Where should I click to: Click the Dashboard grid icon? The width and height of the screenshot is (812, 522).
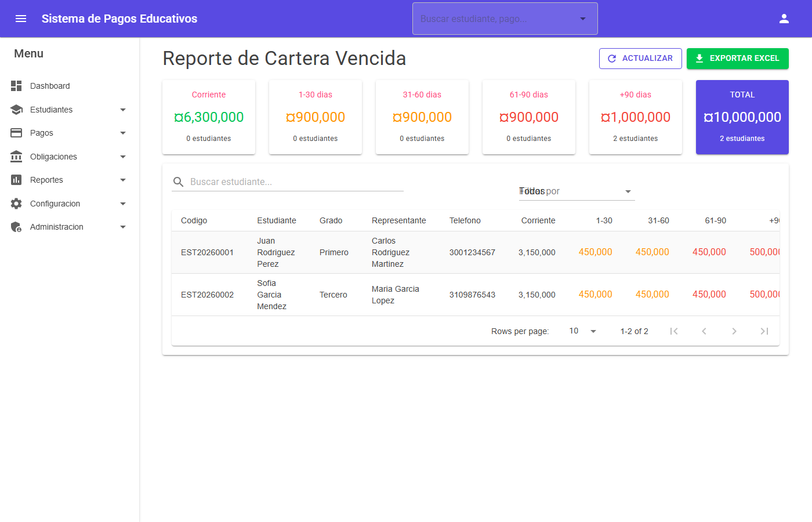tap(16, 86)
